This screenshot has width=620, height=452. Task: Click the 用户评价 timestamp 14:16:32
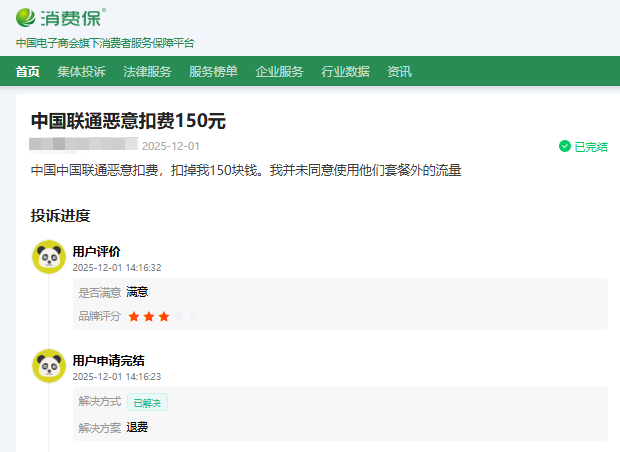tap(117, 268)
